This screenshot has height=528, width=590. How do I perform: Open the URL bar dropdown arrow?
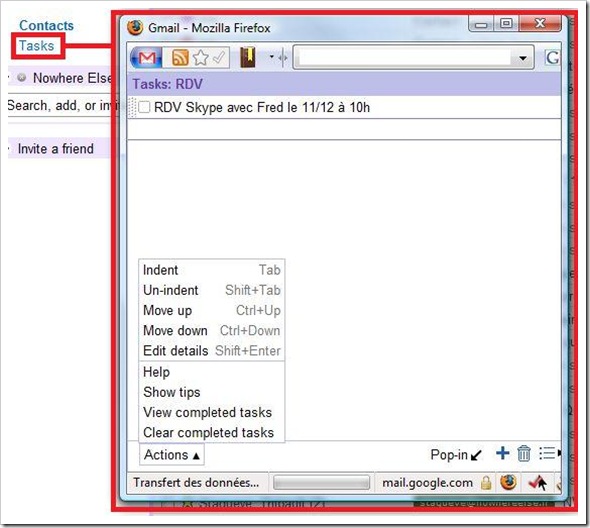click(x=522, y=58)
